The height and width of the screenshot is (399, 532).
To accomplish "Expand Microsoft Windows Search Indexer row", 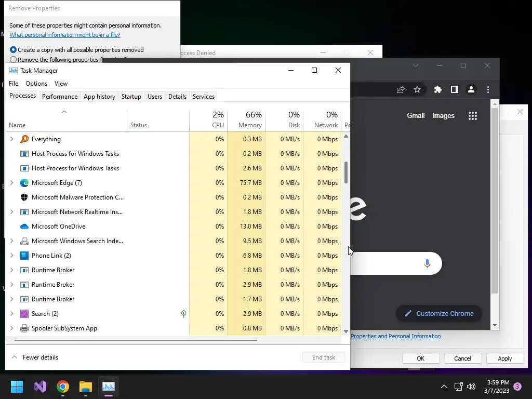I will coord(12,241).
